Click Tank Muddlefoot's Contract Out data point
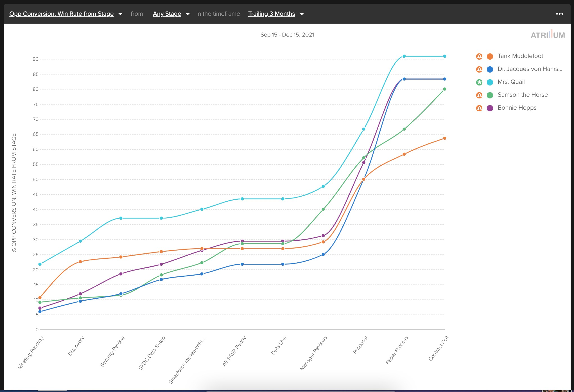Image resolution: width=574 pixels, height=392 pixels. point(445,138)
